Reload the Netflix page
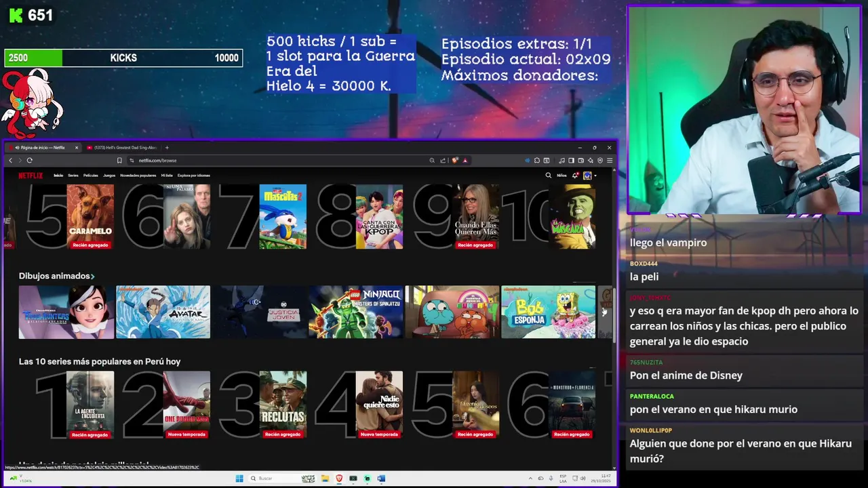This screenshot has height=488, width=868. coord(29,161)
